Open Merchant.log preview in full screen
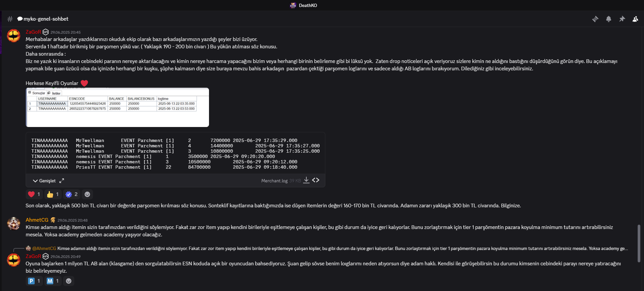The width and height of the screenshot is (644, 291). (x=62, y=181)
